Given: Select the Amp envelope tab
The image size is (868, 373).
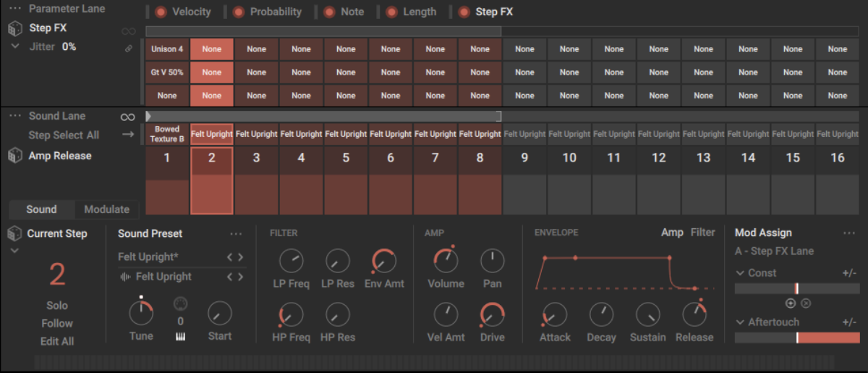Looking at the screenshot, I should pos(672,232).
